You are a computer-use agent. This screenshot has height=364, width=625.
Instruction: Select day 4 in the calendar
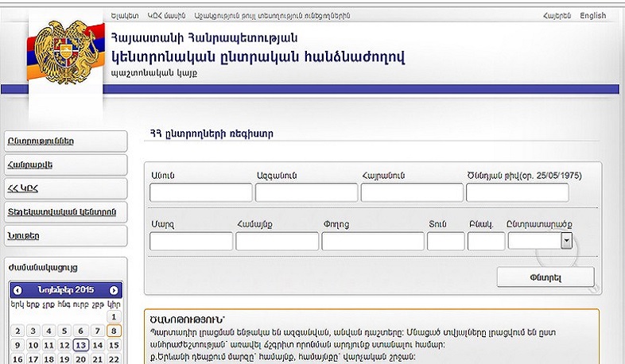(x=49, y=331)
